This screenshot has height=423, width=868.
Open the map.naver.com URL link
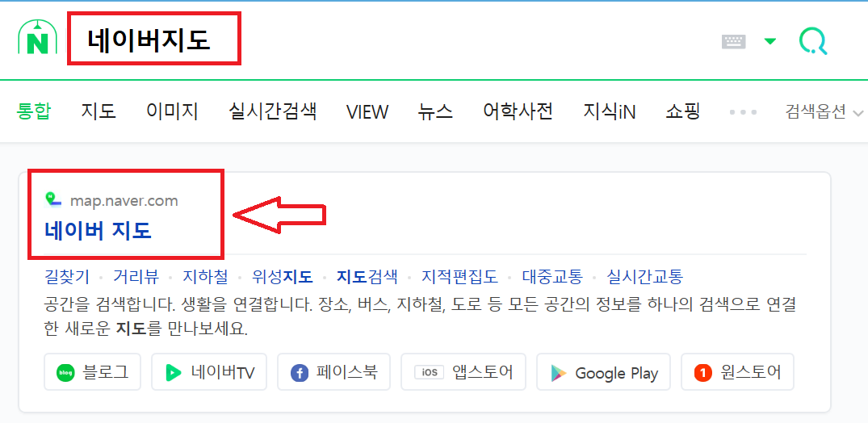(124, 200)
